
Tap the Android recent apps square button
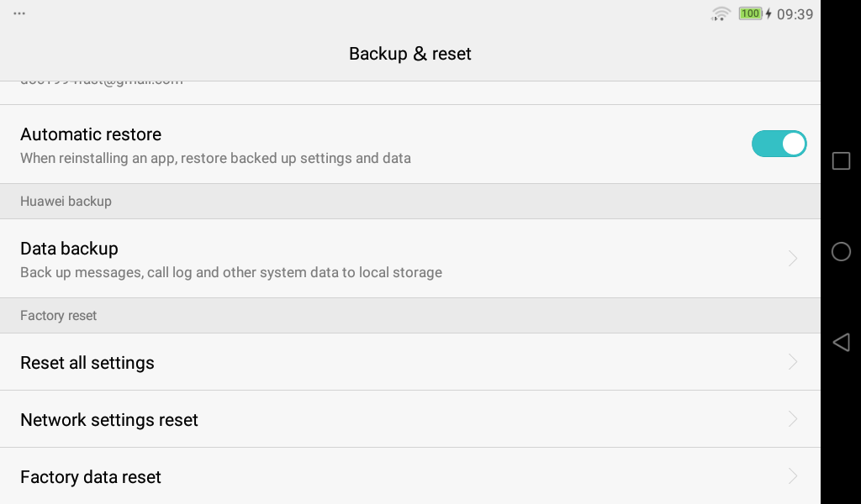click(x=841, y=161)
